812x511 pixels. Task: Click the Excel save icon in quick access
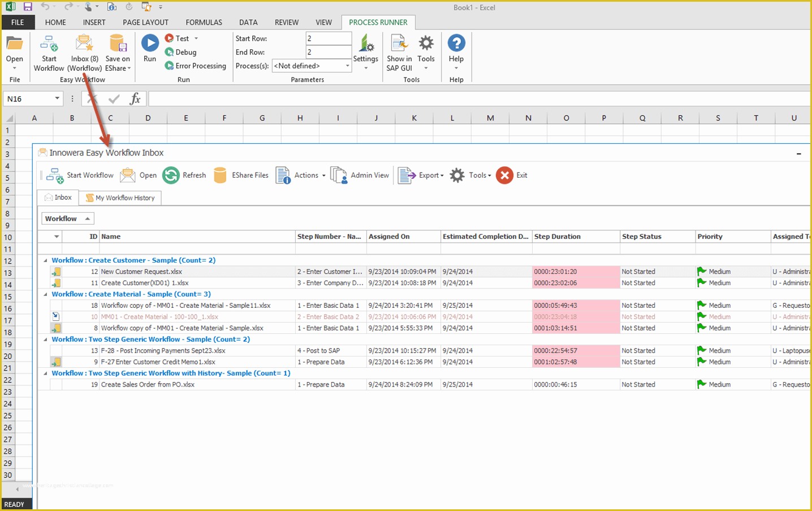[28, 7]
